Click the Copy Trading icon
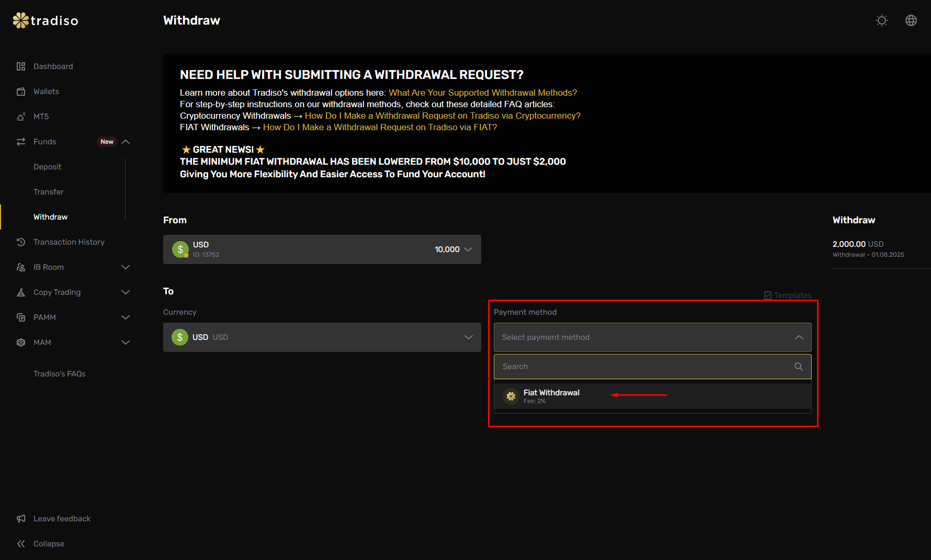 [21, 292]
